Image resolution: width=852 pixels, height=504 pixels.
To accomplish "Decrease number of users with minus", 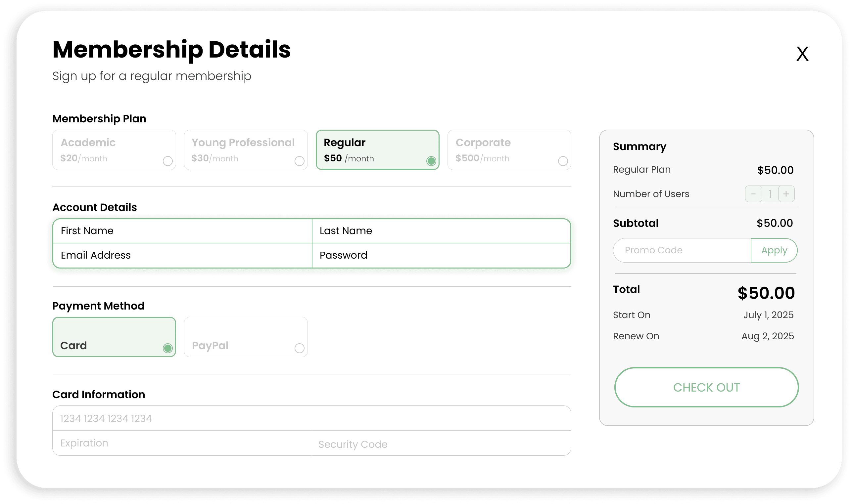I will coord(753,194).
